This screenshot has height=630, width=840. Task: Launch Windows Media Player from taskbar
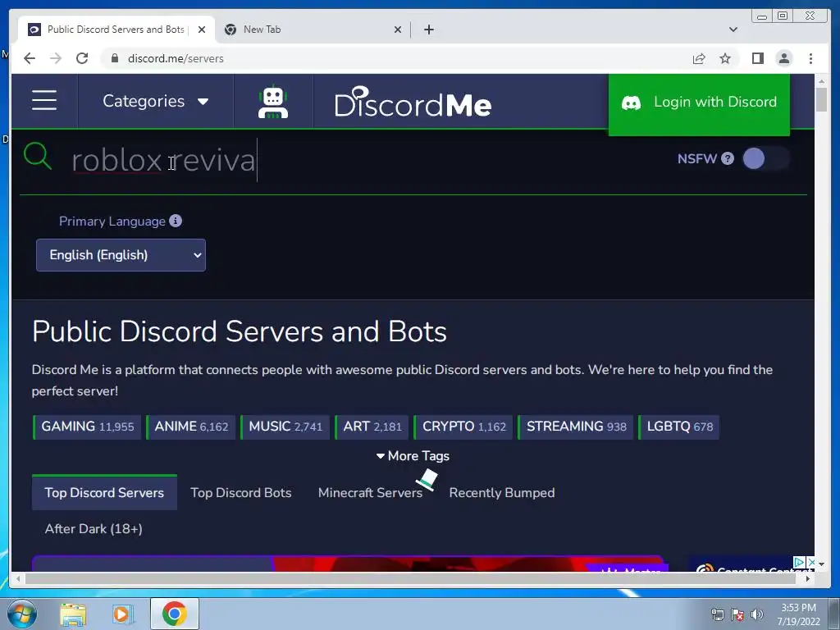pos(122,614)
